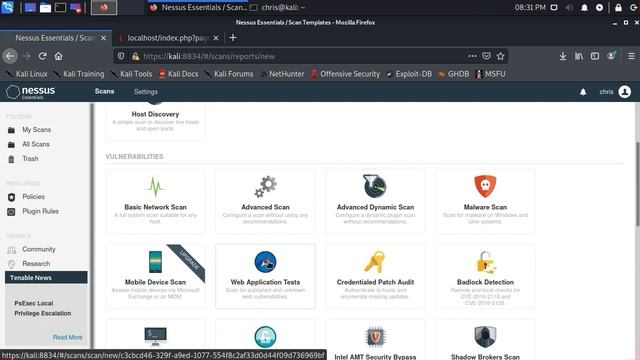This screenshot has height=360, width=640.
Task: Go back with the browser back arrow
Action: pyautogui.click(x=10, y=56)
